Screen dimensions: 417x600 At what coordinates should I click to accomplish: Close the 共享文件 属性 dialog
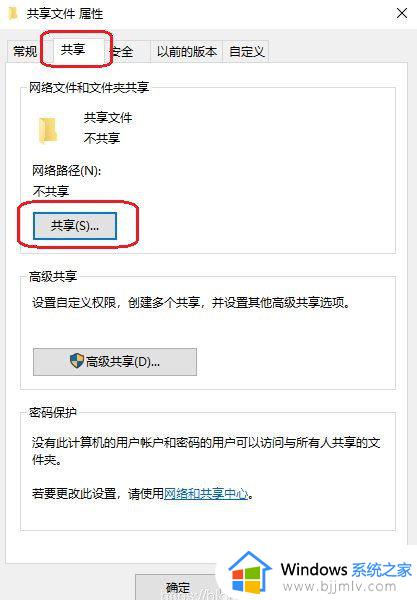pos(402,13)
